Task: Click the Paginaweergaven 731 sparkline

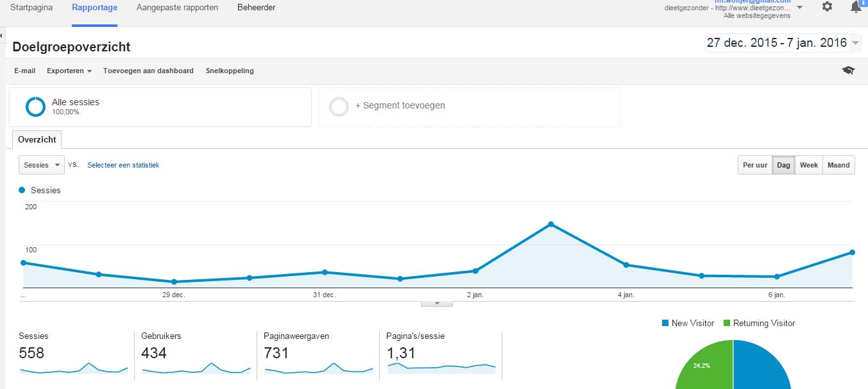Action: pyautogui.click(x=319, y=368)
